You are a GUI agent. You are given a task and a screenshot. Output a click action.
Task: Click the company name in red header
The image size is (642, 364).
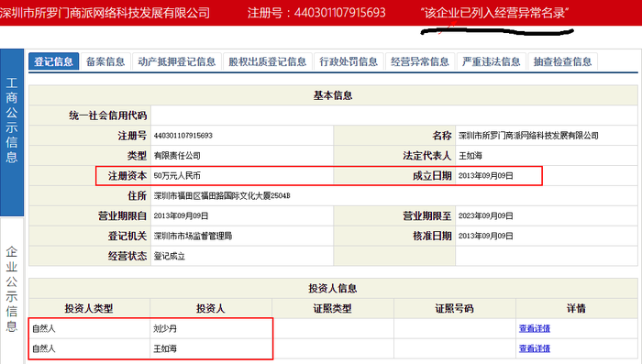pos(105,13)
